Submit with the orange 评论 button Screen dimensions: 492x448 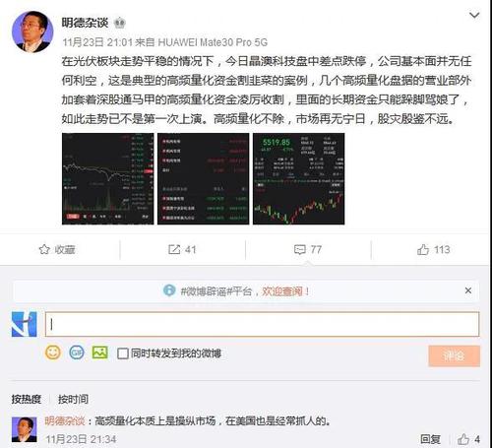click(x=454, y=355)
